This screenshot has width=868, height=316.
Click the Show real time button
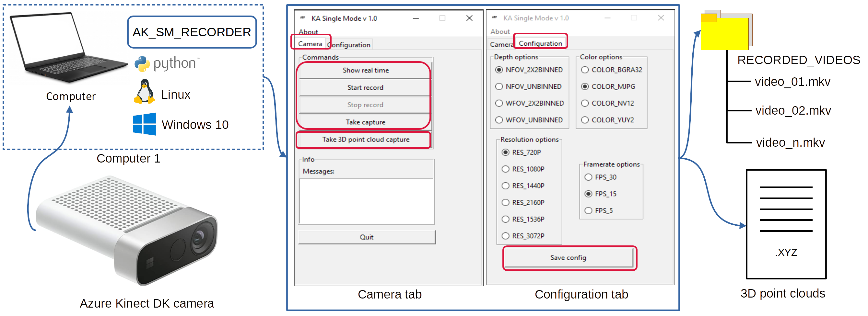[x=366, y=70]
